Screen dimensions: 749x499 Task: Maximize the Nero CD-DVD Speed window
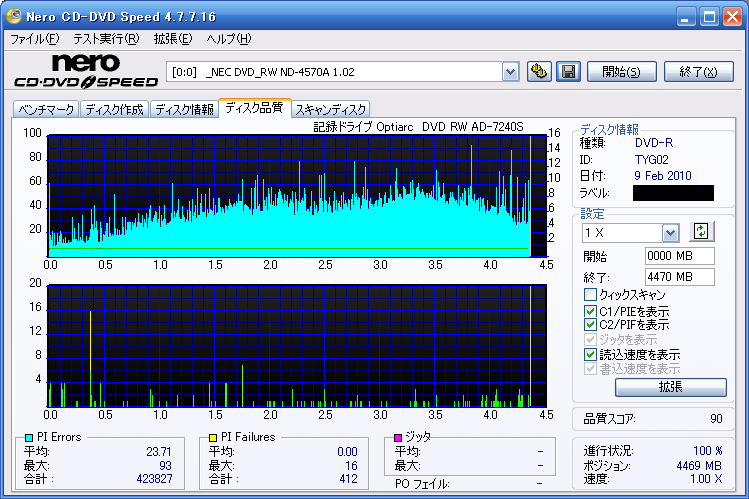coord(709,17)
